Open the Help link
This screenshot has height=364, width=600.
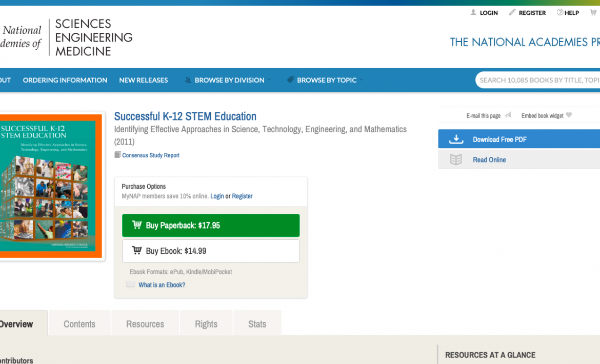[572, 13]
